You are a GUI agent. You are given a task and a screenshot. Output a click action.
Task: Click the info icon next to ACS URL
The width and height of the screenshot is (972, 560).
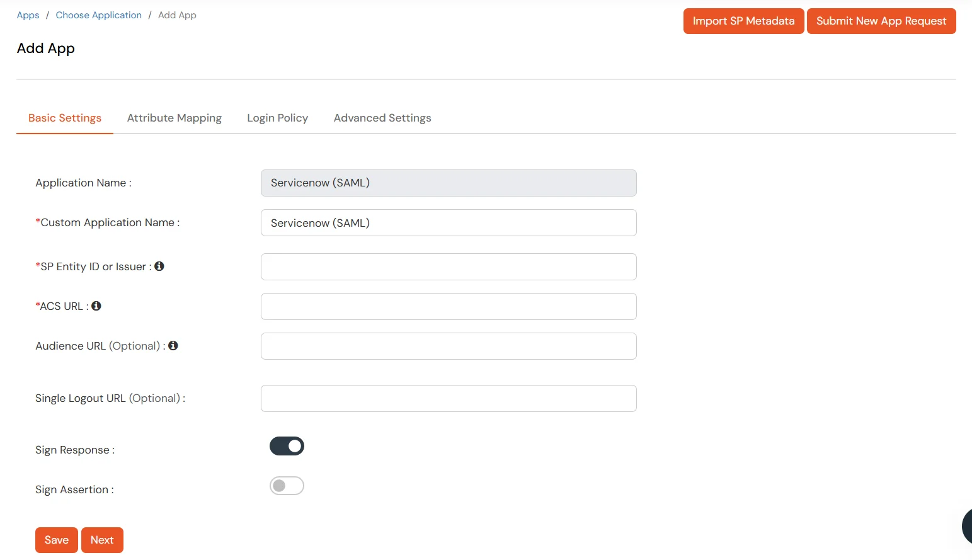pos(96,306)
